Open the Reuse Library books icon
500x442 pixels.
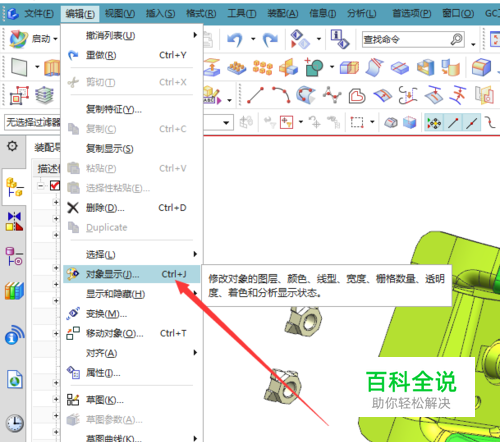click(x=14, y=291)
